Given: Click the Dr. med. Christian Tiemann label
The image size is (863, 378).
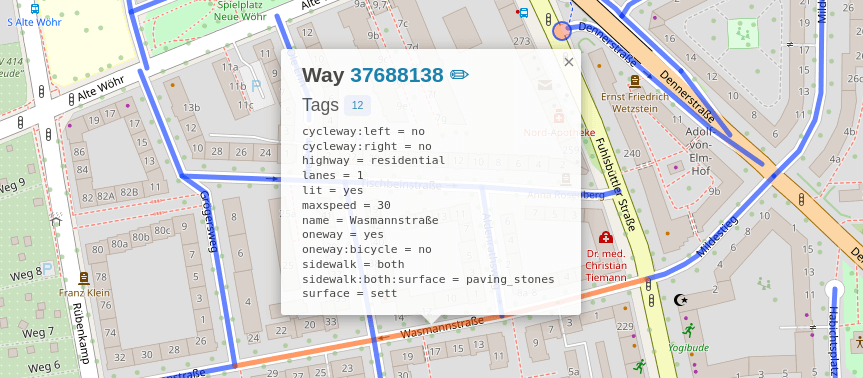Looking at the screenshot, I should pos(606,266).
